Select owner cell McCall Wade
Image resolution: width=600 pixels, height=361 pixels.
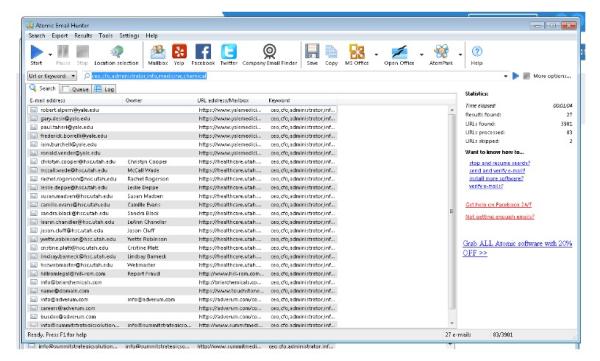point(143,170)
